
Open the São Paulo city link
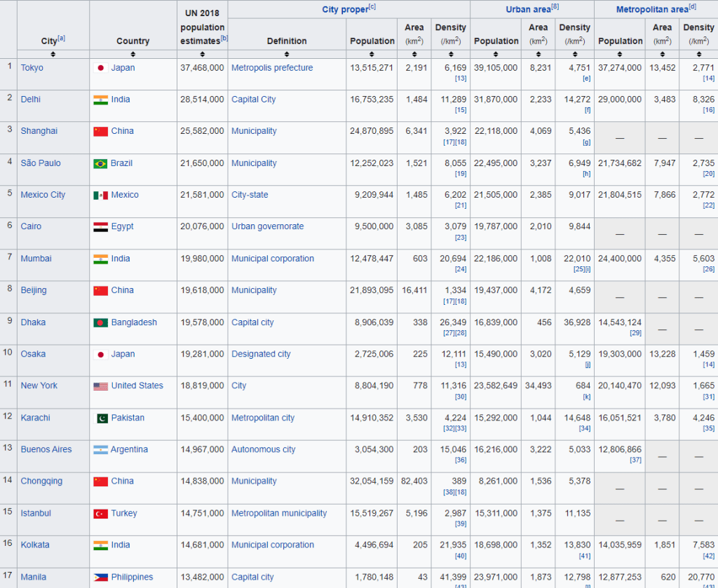41,163
